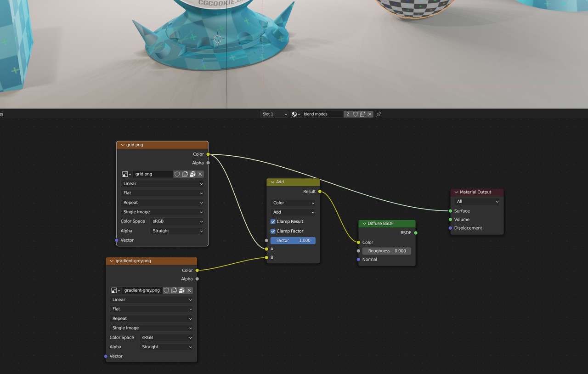Edit the grid.png image name field

[x=153, y=174]
